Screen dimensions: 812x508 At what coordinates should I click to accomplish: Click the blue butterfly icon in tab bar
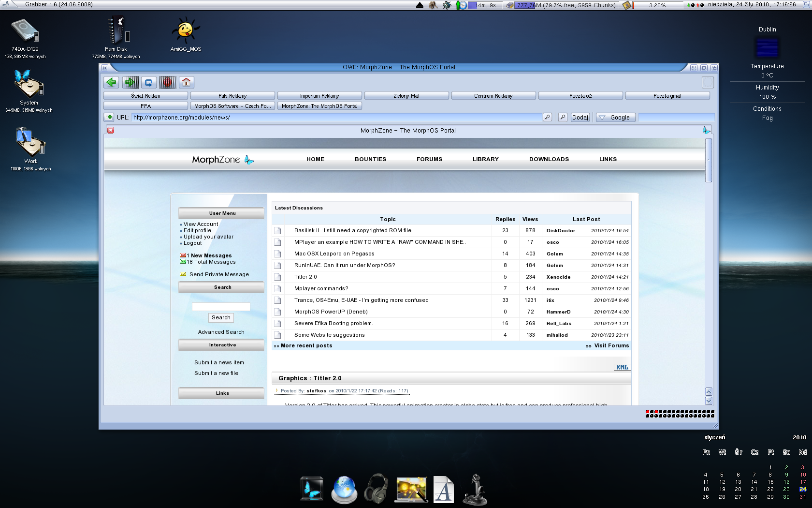tap(706, 130)
